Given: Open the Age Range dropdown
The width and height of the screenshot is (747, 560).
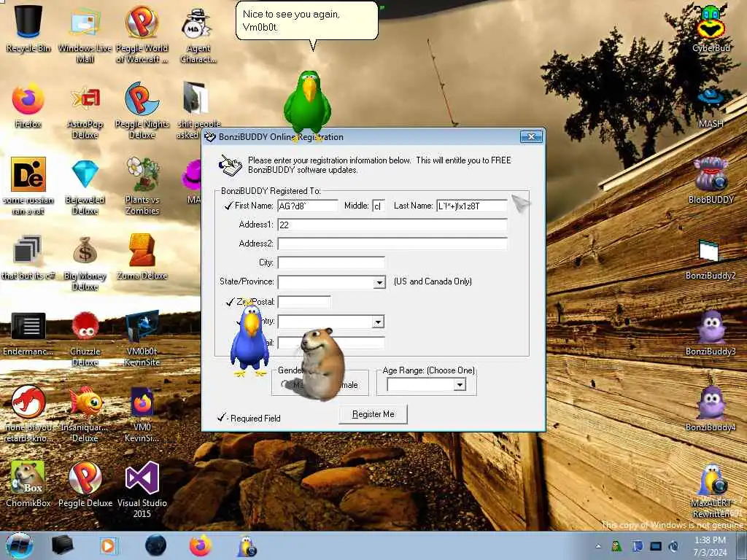Looking at the screenshot, I should click(x=460, y=384).
